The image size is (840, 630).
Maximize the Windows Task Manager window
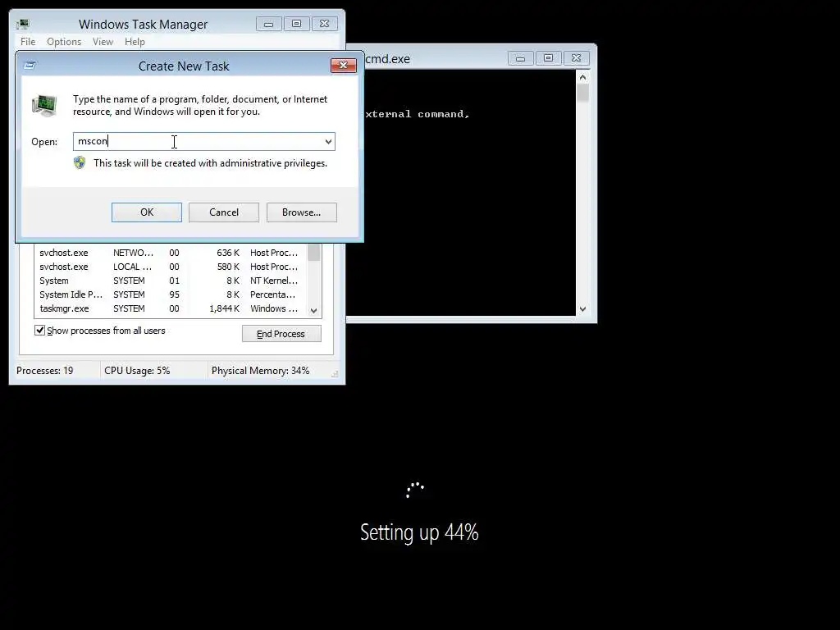tap(296, 24)
